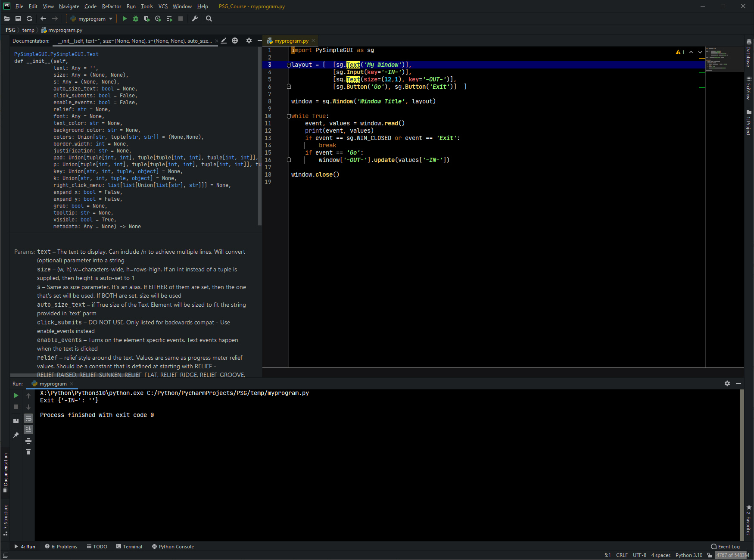Run with Coverage icon

pyautogui.click(x=146, y=19)
